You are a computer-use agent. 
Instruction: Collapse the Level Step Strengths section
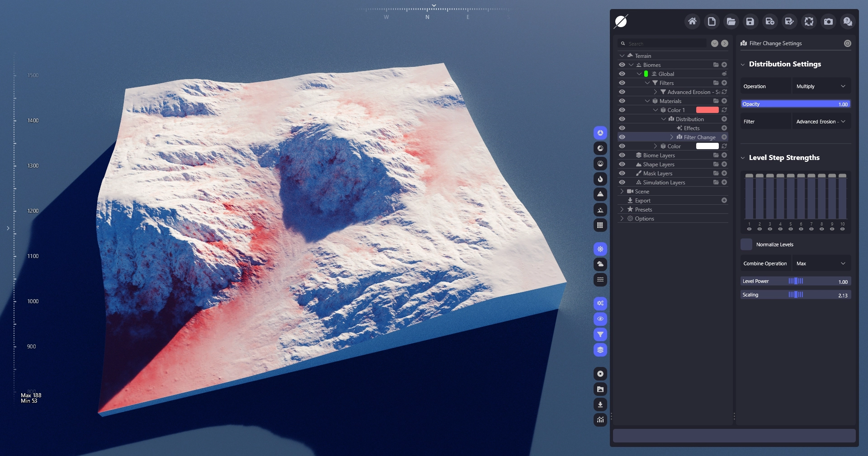click(x=743, y=158)
